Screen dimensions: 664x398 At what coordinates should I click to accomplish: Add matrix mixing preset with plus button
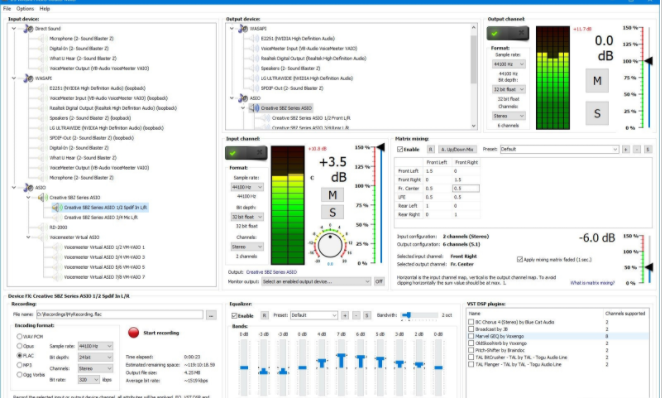[x=625, y=149]
